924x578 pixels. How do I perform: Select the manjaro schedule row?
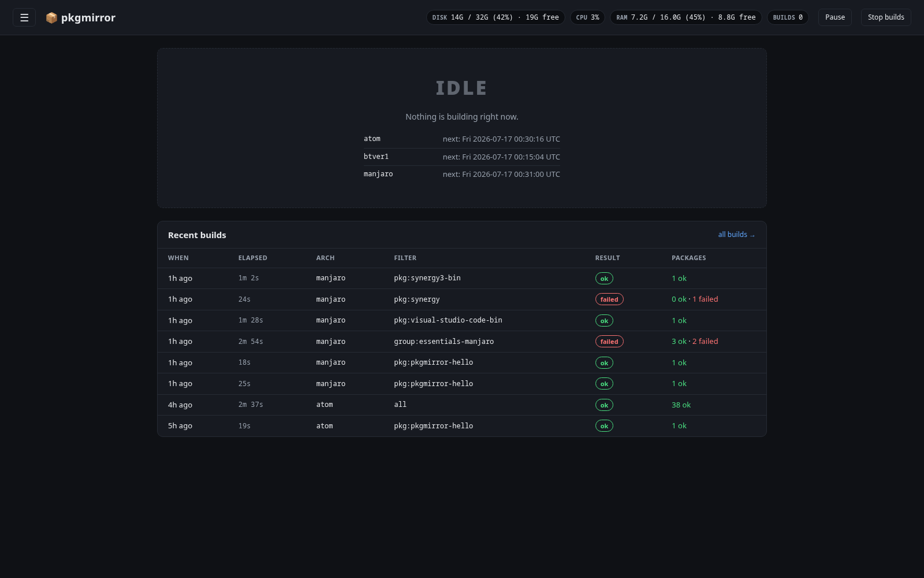click(462, 174)
